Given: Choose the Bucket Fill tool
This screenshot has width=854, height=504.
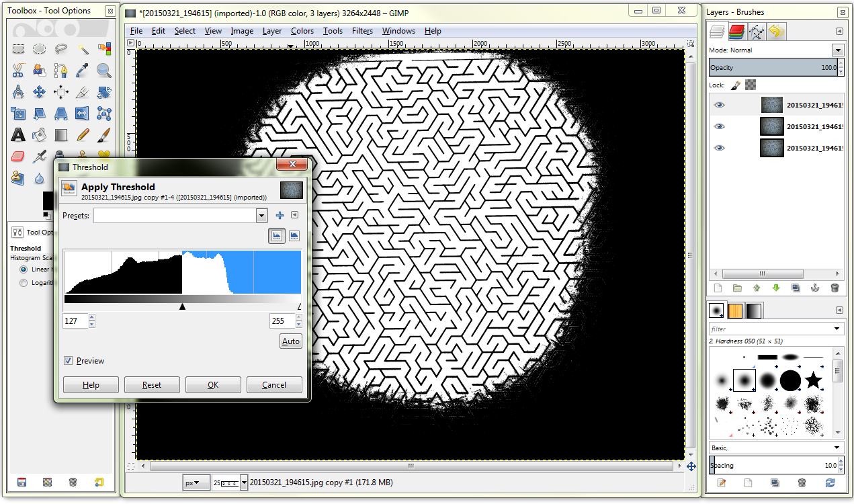Looking at the screenshot, I should pyautogui.click(x=39, y=134).
